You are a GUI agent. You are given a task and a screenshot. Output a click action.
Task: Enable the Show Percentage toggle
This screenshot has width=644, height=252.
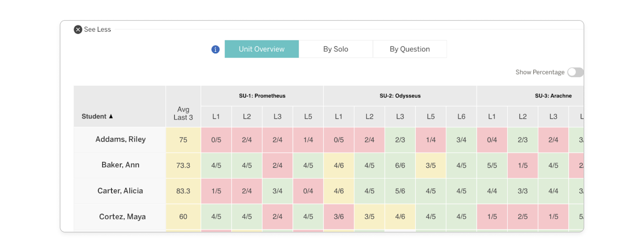(x=575, y=72)
